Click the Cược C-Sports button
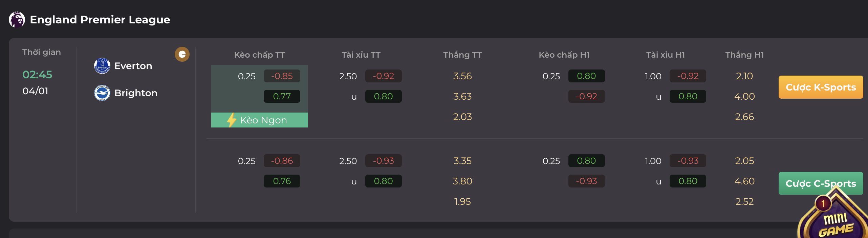Screen dimensions: 868x238 (x=820, y=183)
